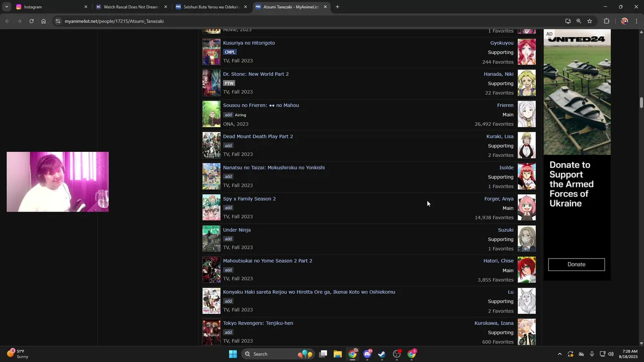Add Mahoutsukai no Yome Season 2 Part 2
This screenshot has width=644, height=362.
pos(228,270)
